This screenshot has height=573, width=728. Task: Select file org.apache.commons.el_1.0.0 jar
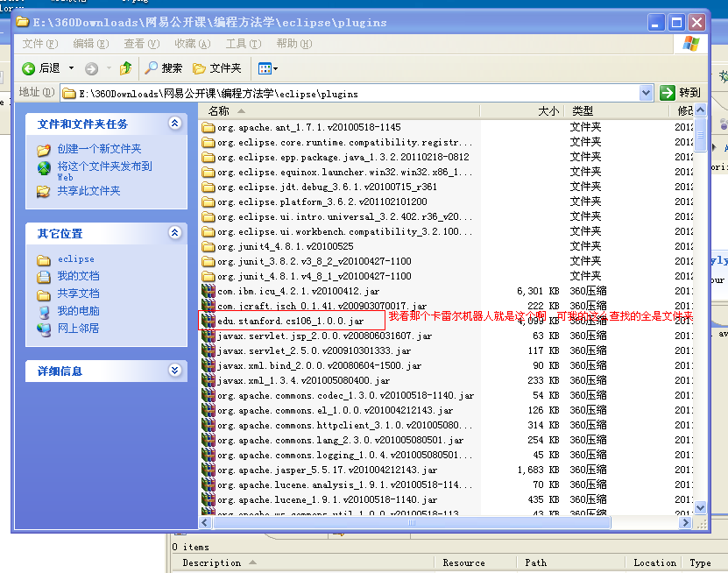[x=336, y=410]
